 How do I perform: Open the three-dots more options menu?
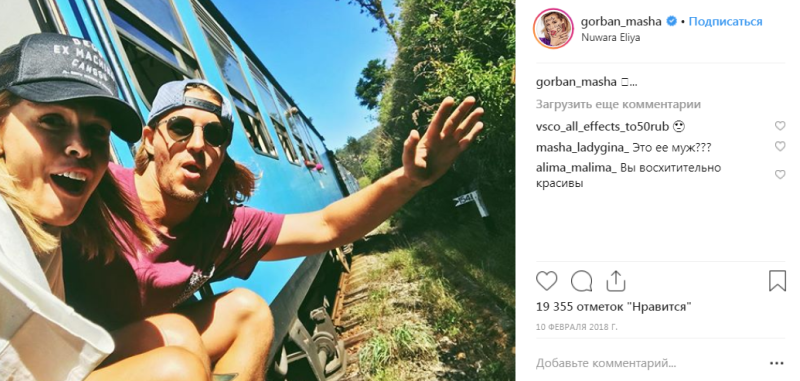coord(777,363)
